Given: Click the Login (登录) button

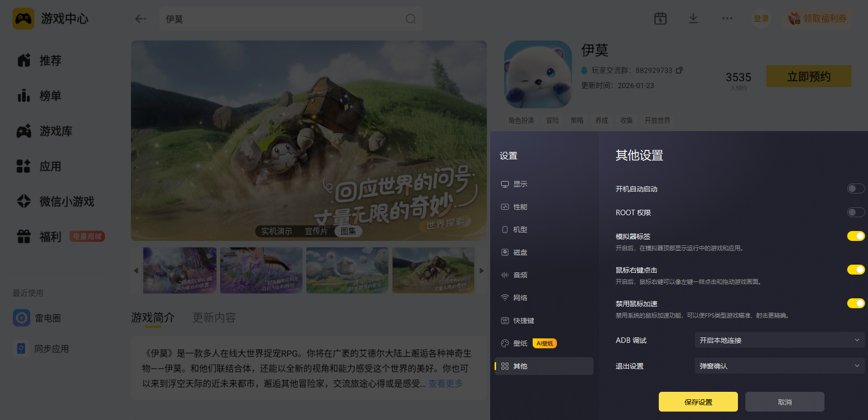Looking at the screenshot, I should (x=761, y=19).
